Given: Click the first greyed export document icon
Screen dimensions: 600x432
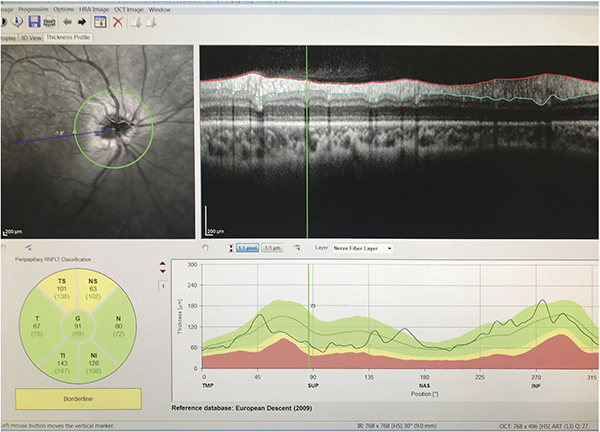Looking at the screenshot, I should (x=137, y=21).
